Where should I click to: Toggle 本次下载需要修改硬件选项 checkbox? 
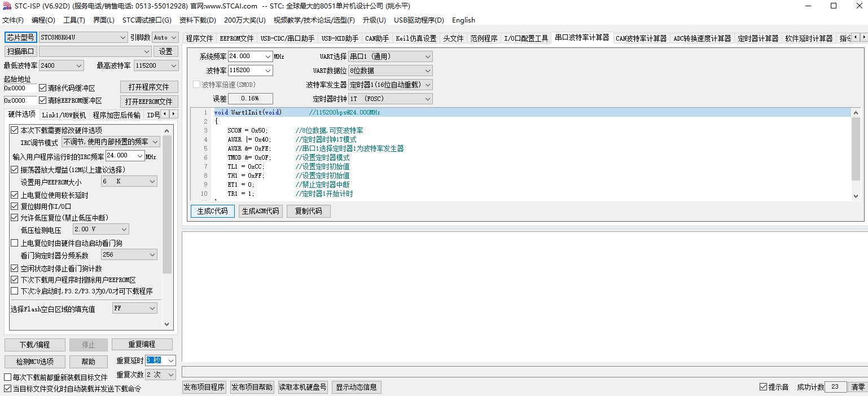click(14, 130)
